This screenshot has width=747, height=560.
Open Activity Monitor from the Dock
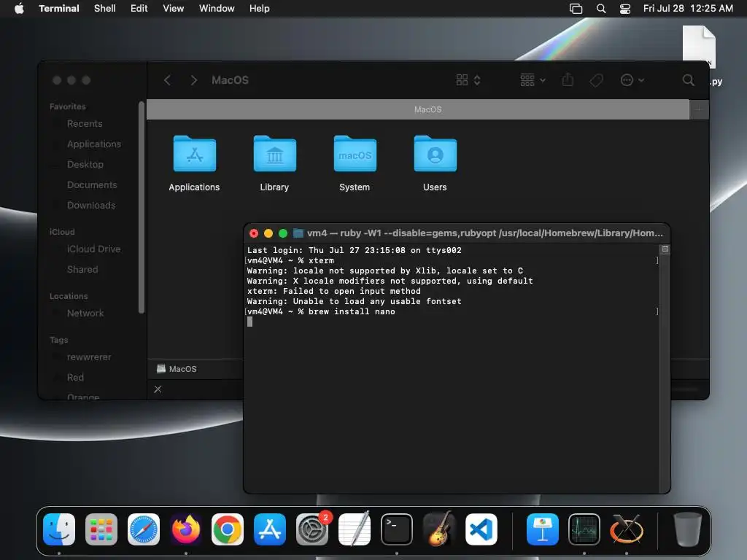pyautogui.click(x=584, y=529)
